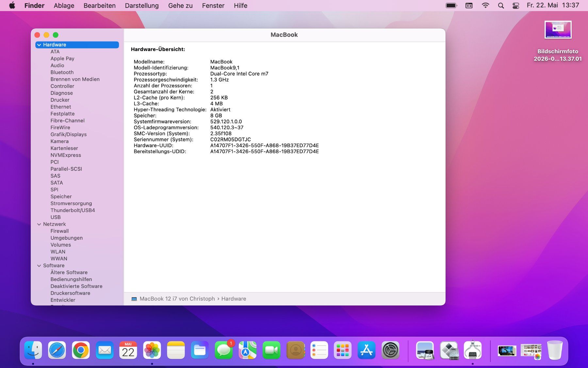Click MacBook 12 i7 von Christoph breadcrumb
The image size is (588, 368).
point(177,299)
